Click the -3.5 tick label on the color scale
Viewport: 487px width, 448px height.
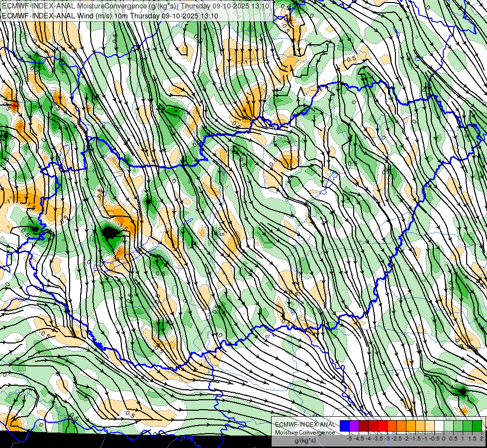click(x=378, y=439)
